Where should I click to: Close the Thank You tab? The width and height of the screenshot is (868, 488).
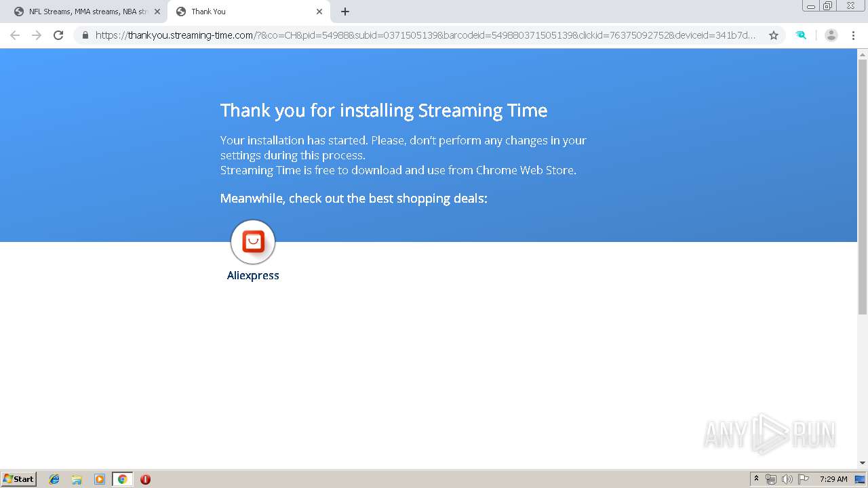pyautogui.click(x=319, y=12)
